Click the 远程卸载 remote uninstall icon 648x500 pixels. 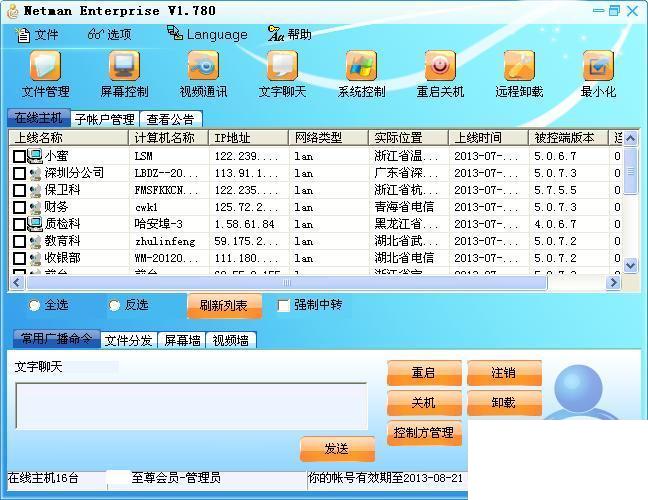click(519, 74)
